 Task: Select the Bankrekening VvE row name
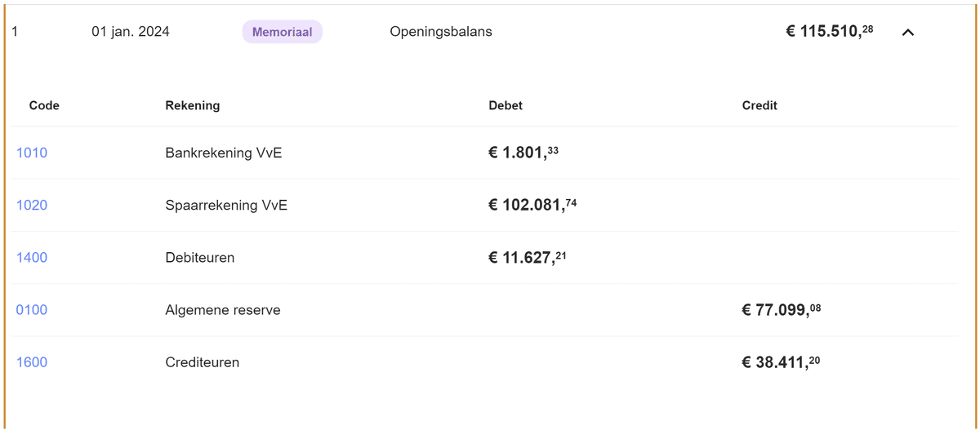(x=223, y=153)
